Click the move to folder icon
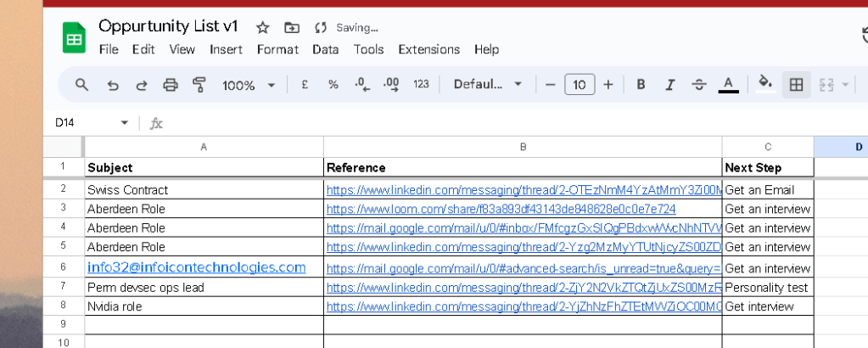 (291, 27)
